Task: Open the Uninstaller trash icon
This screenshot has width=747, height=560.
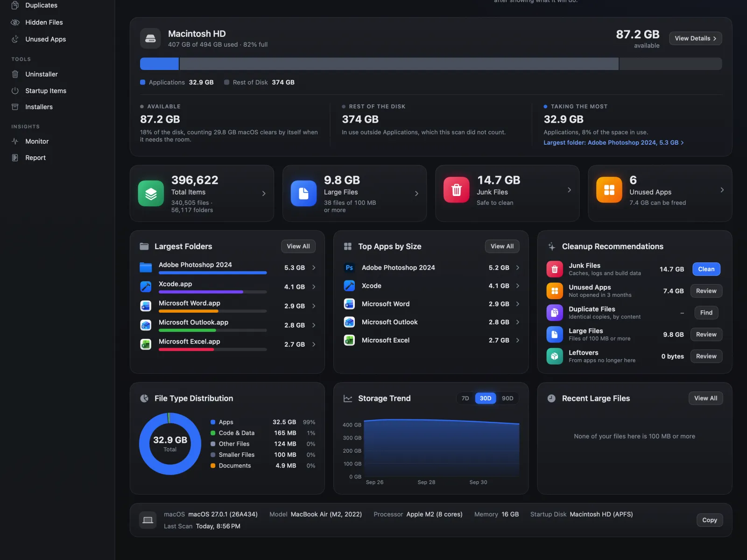Action: click(15, 74)
